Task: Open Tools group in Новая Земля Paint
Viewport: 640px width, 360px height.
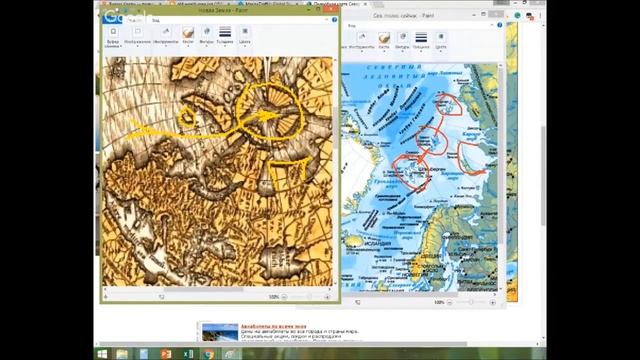Action: [x=166, y=37]
